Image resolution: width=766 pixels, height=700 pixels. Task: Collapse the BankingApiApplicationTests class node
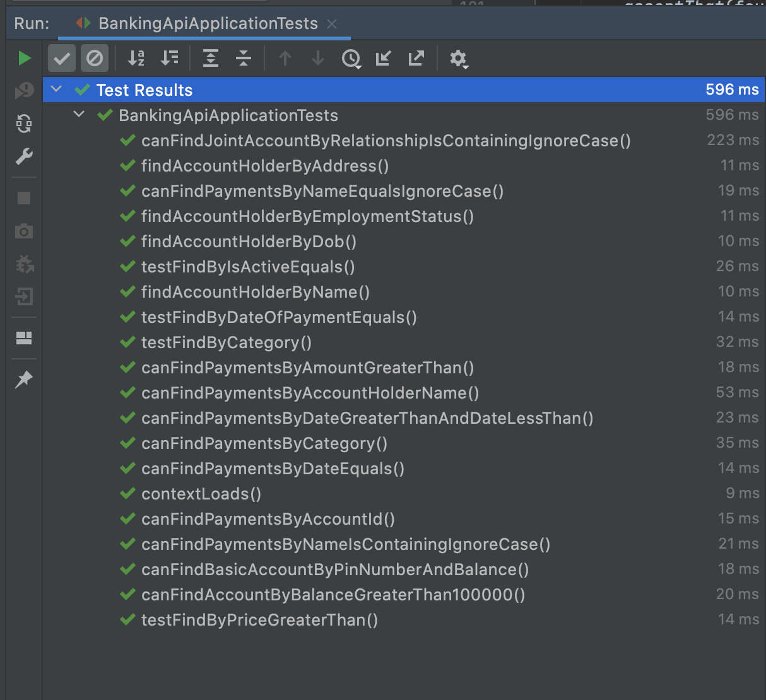[x=80, y=115]
